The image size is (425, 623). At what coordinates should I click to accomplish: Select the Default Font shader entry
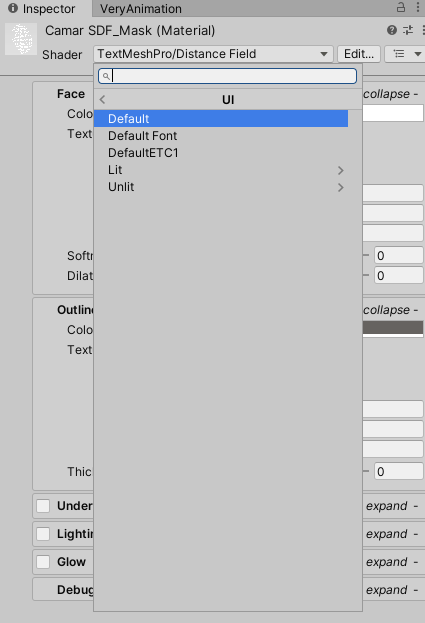[221, 136]
